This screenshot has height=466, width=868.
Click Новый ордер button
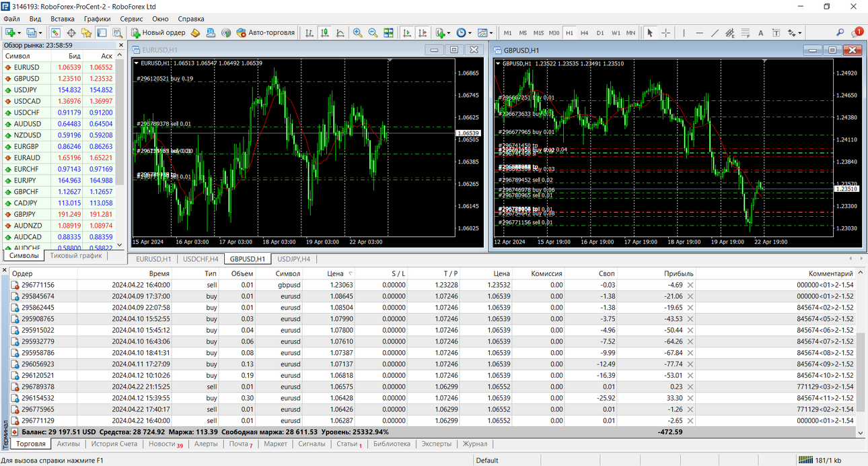click(x=158, y=32)
